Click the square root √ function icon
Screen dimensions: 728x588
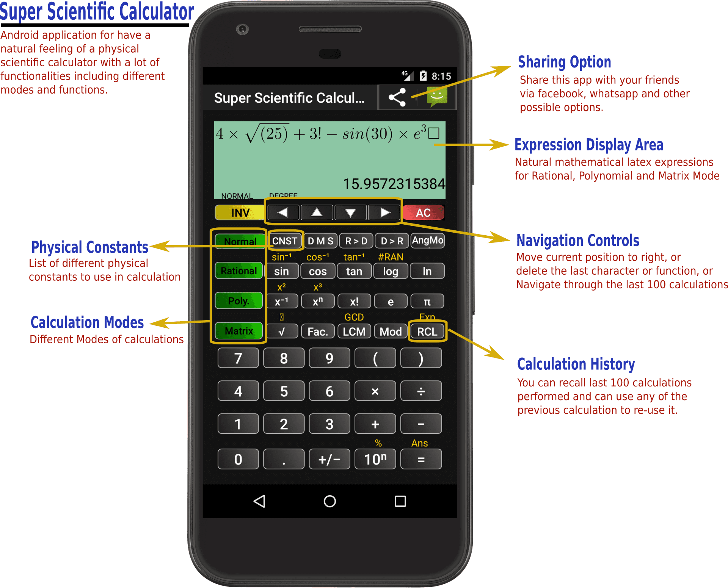pos(279,331)
